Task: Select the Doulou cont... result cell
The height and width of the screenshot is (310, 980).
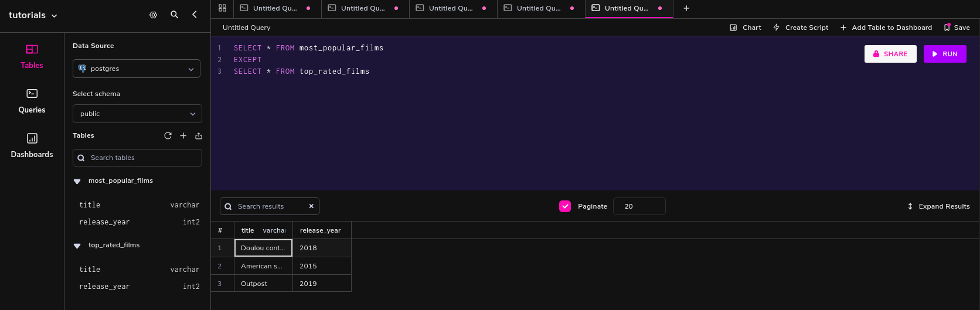Action: (263, 248)
